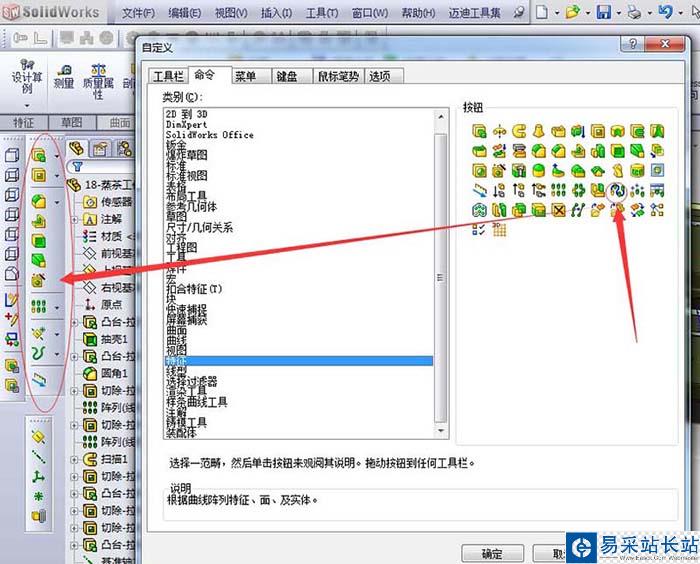The height and width of the screenshot is (564, 700).
Task: Click the Save disk icon in top toolbar
Action: click(604, 12)
